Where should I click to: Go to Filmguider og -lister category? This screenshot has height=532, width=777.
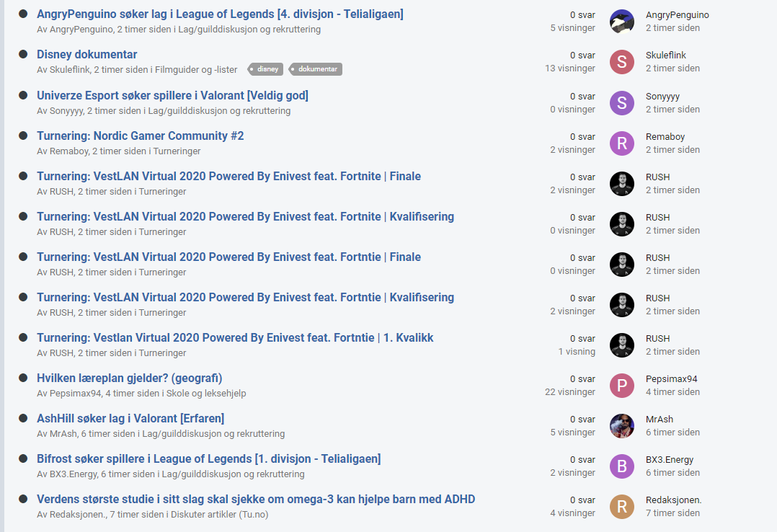click(196, 70)
